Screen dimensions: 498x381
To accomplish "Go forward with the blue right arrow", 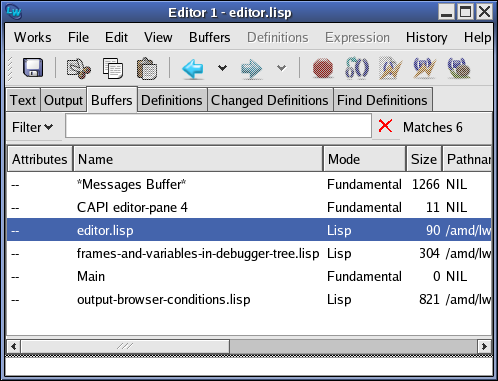I will 251,69.
